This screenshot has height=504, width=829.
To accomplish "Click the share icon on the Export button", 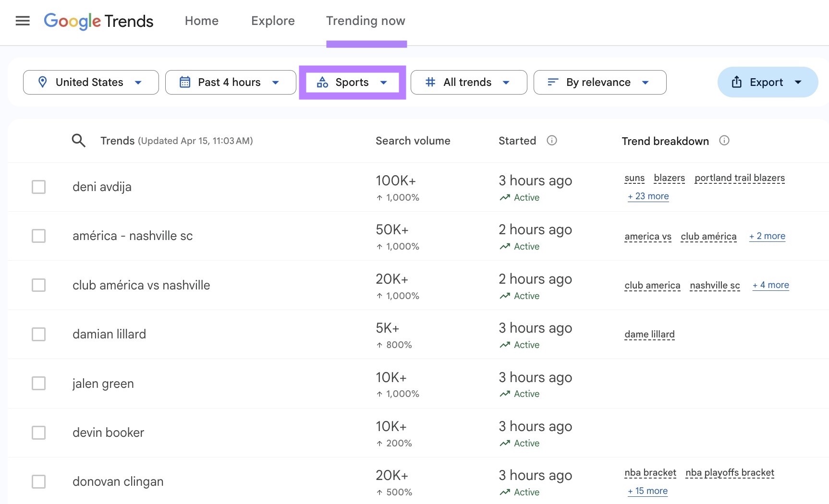I will point(736,83).
